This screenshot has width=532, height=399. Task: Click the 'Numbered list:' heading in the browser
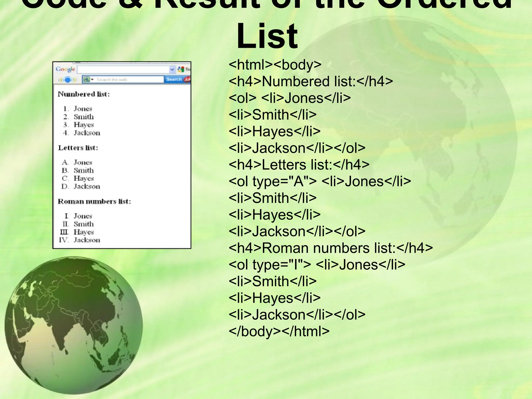[x=84, y=94]
